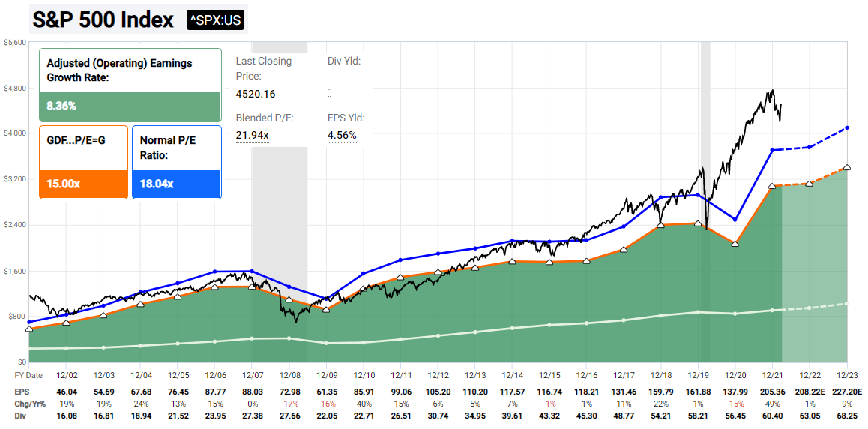Click the blue Normal P/E point at 12/07
This screenshot has height=429, width=868.
coord(252,271)
